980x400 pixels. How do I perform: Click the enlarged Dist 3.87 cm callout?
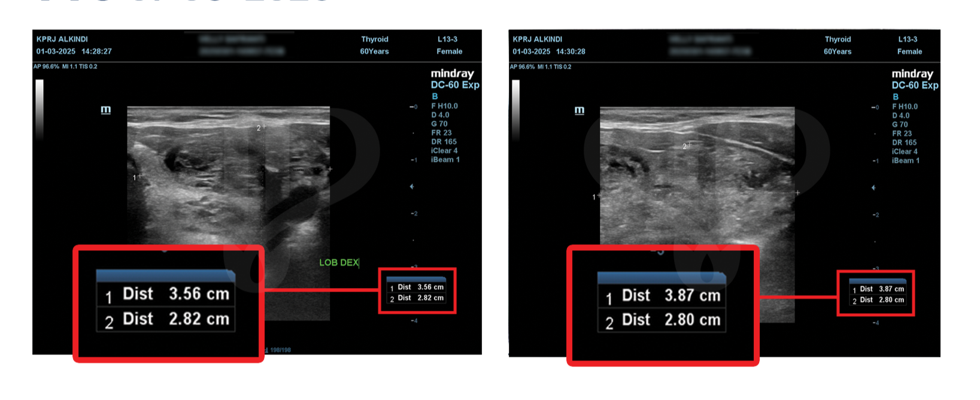click(662, 296)
